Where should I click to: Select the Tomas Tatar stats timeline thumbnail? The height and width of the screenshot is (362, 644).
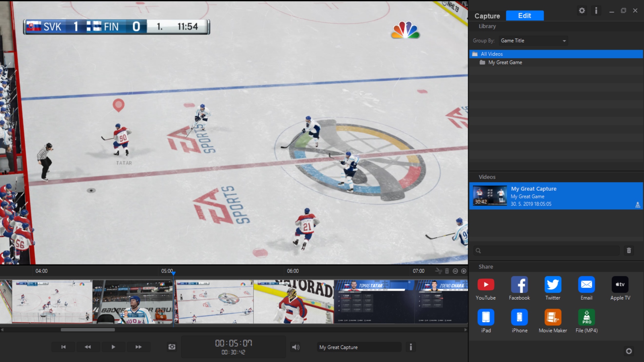pos(374,302)
